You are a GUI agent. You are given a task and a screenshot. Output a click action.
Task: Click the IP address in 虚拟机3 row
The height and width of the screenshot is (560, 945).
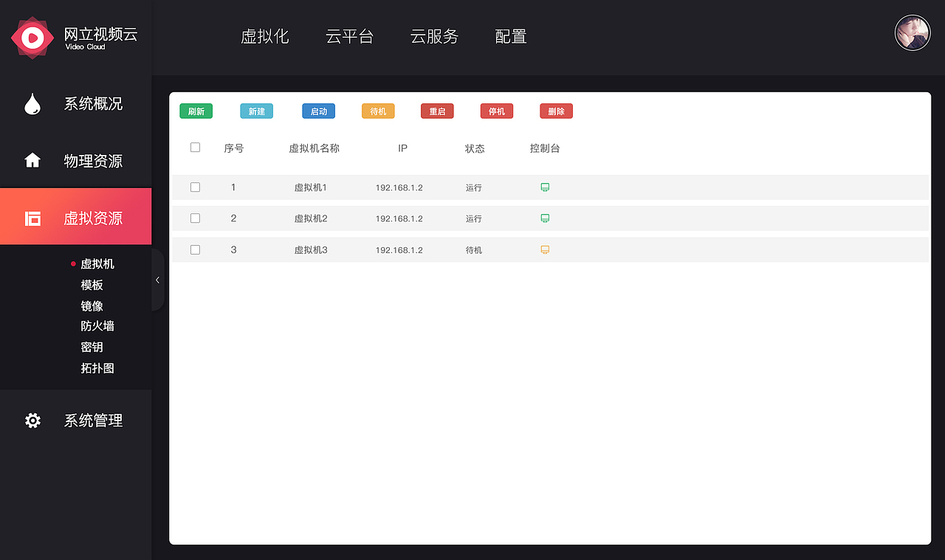click(399, 250)
